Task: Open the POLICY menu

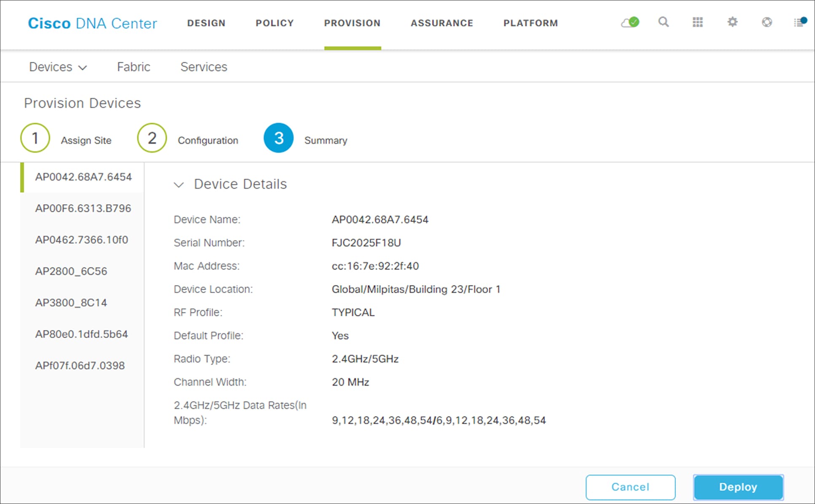Action: click(x=275, y=23)
